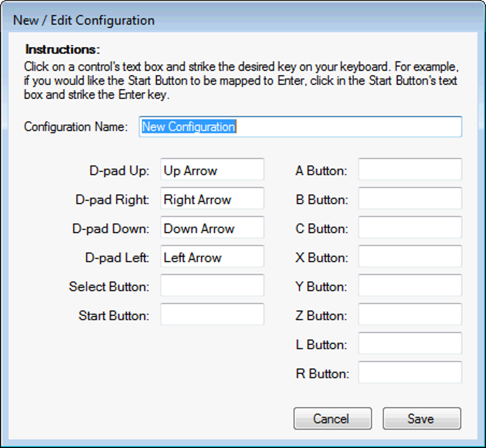Save the new configuration
Viewport: 486px width, 448px height.
[x=422, y=418]
